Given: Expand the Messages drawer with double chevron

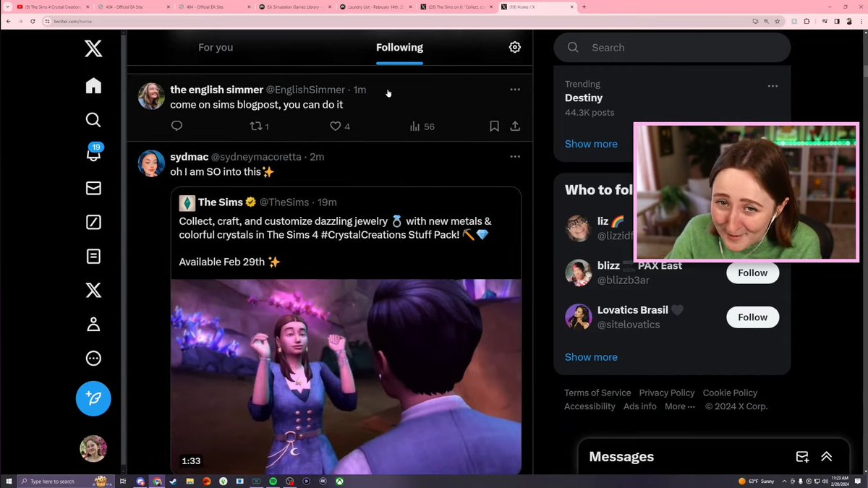Looking at the screenshot, I should click(x=827, y=457).
